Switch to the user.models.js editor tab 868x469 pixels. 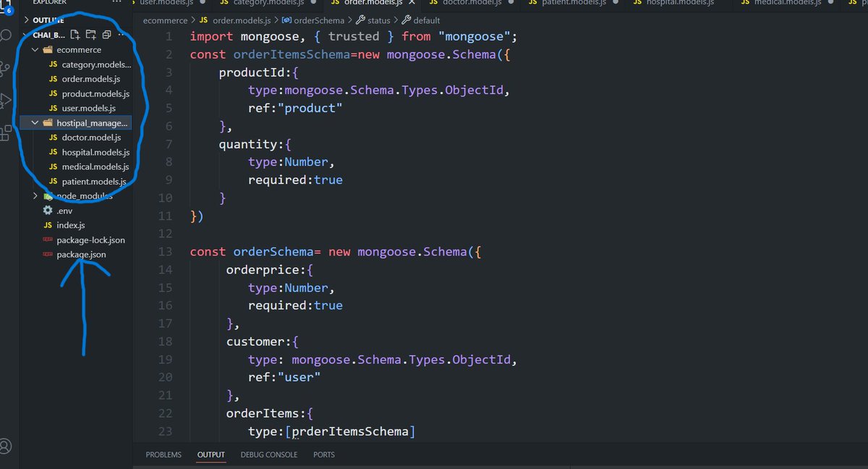[x=166, y=3]
